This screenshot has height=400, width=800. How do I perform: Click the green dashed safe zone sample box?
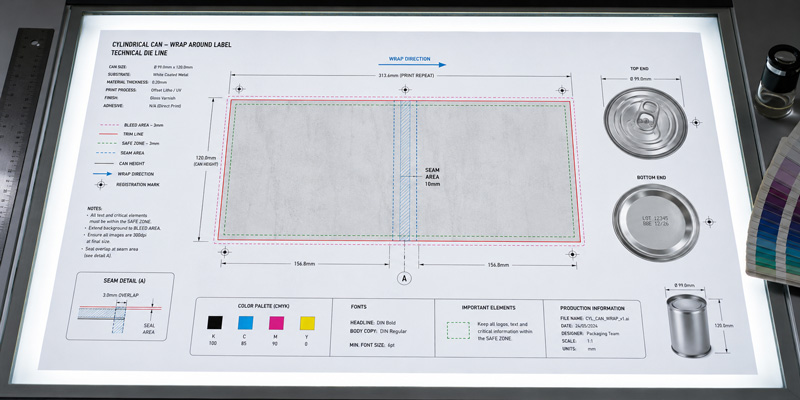458,330
